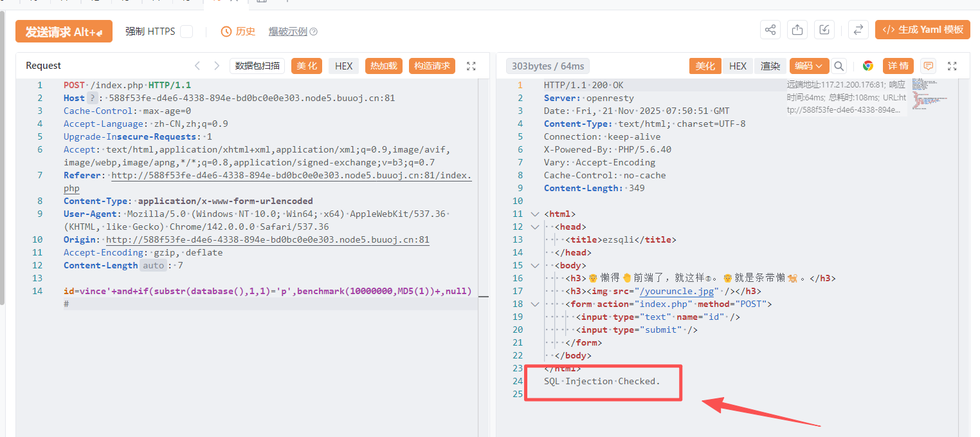This screenshot has width=980, height=437.
Task: Click the POST /index.php request line
Action: 127,86
